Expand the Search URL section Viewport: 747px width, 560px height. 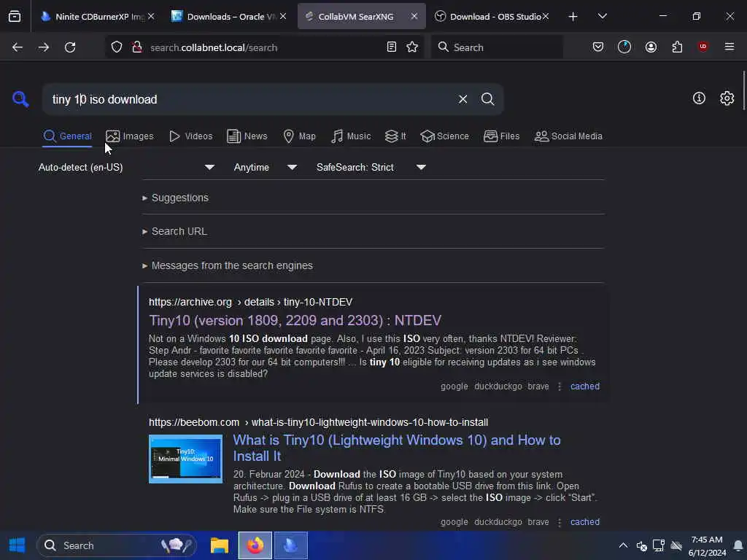click(x=174, y=231)
